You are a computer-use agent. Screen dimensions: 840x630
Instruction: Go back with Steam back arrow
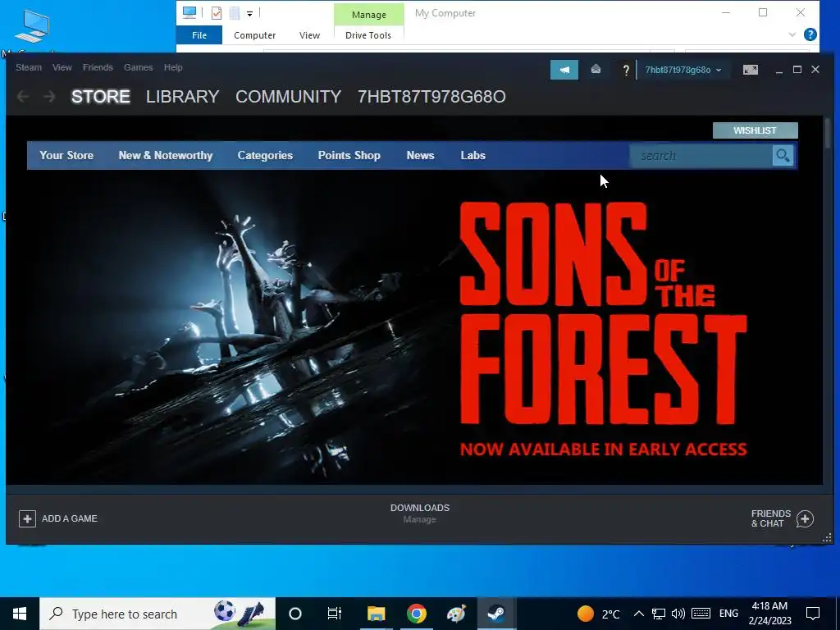click(x=22, y=97)
